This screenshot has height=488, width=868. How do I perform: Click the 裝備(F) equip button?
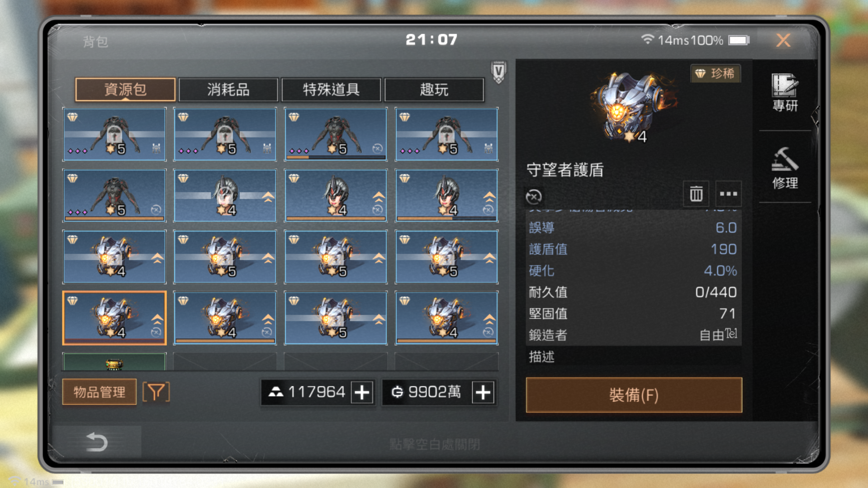tap(634, 395)
